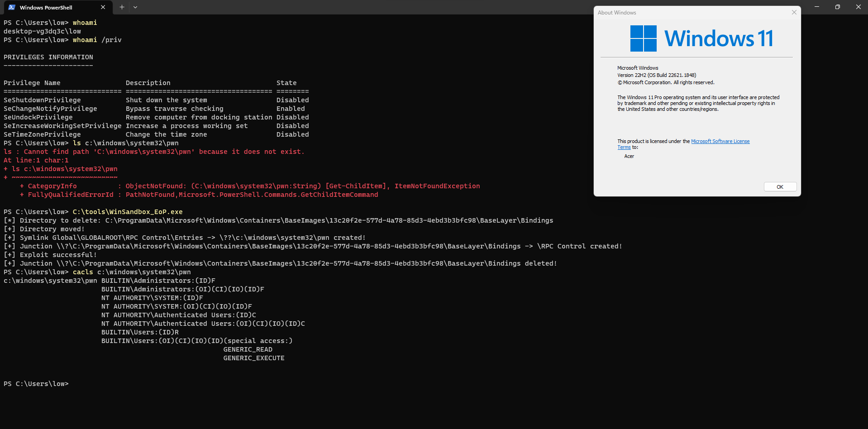Click the GENERIC_READ line
The image size is (868, 429).
coord(248,349)
